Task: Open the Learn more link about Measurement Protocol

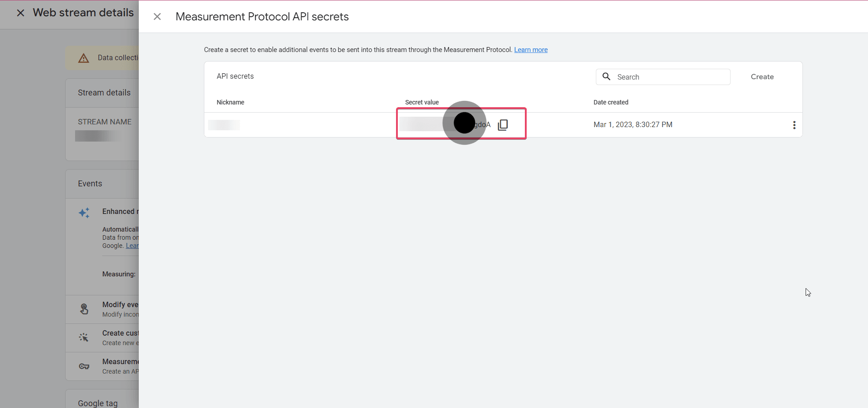Action: tap(531, 50)
